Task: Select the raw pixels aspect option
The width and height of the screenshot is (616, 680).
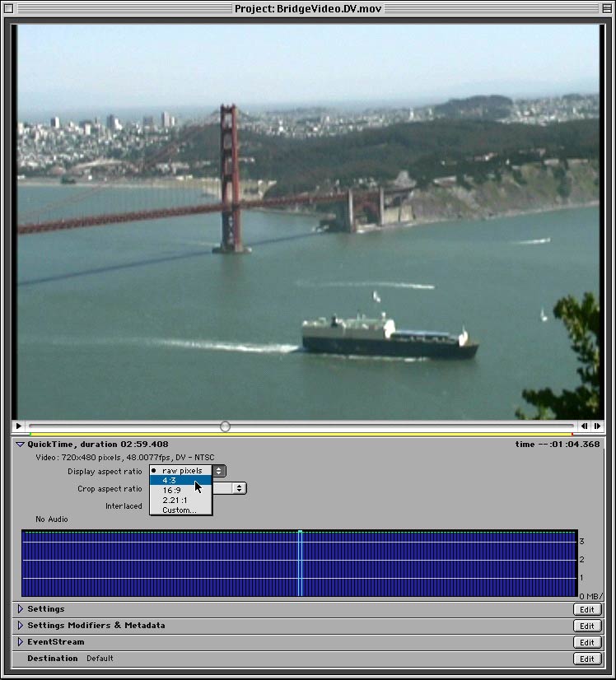Action: pos(181,471)
